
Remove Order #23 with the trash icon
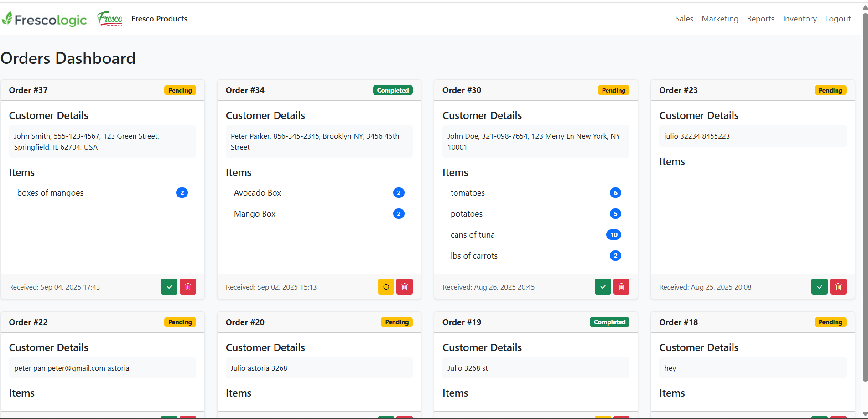[x=838, y=287]
